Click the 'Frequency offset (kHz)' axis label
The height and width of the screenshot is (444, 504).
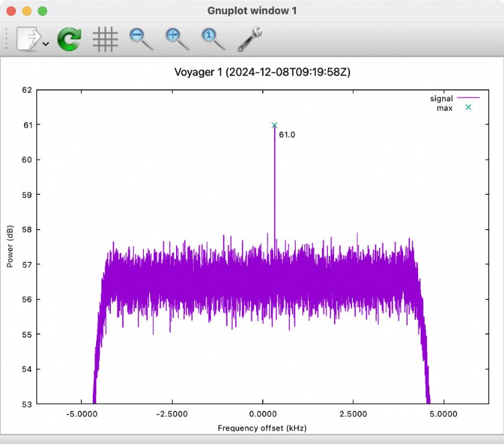pyautogui.click(x=262, y=428)
